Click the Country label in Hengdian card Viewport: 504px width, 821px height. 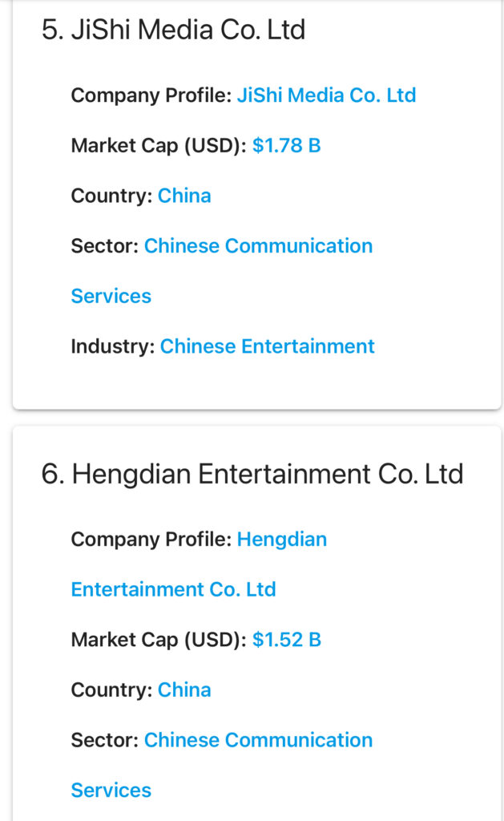(111, 690)
